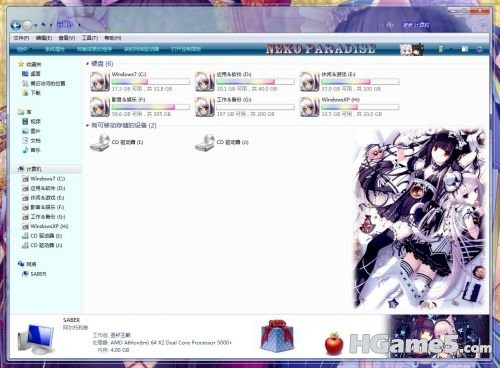The image size is (500, 368).
Task: Select the Windows7 (C:) drive icon
Action: point(100,81)
